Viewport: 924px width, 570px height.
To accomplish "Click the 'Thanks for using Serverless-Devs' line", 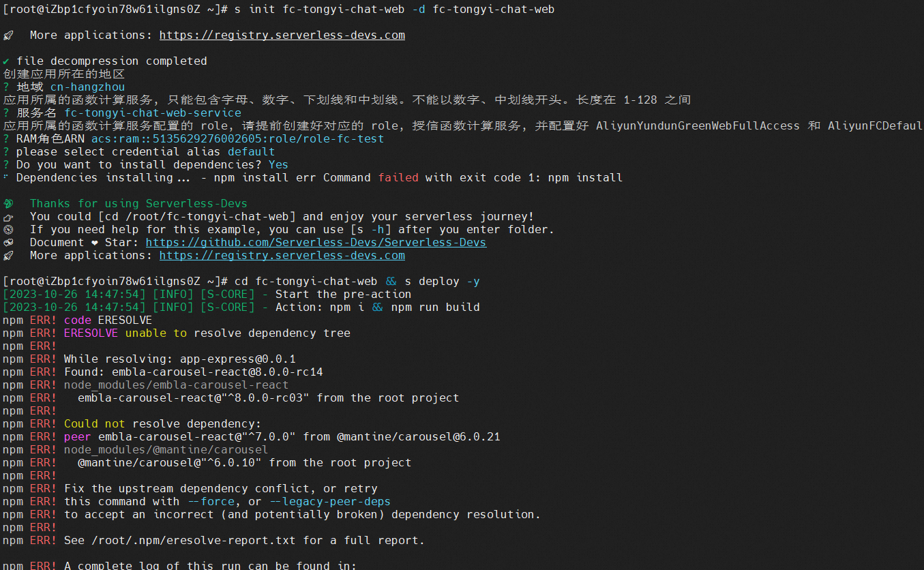I will pos(138,204).
